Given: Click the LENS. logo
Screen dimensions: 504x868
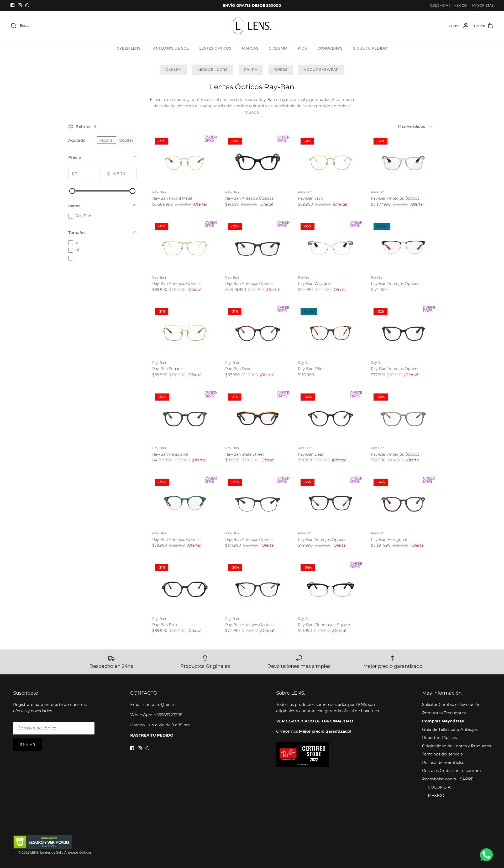Looking at the screenshot, I should pyautogui.click(x=252, y=26).
